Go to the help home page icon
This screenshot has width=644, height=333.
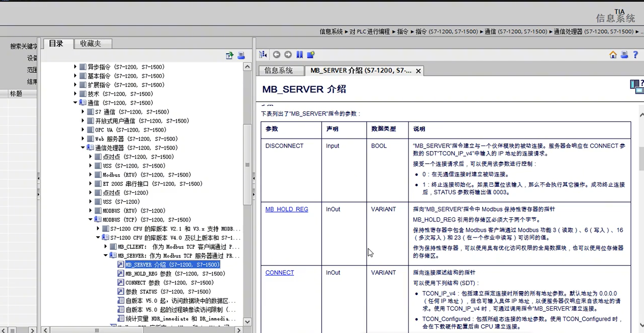[613, 54]
